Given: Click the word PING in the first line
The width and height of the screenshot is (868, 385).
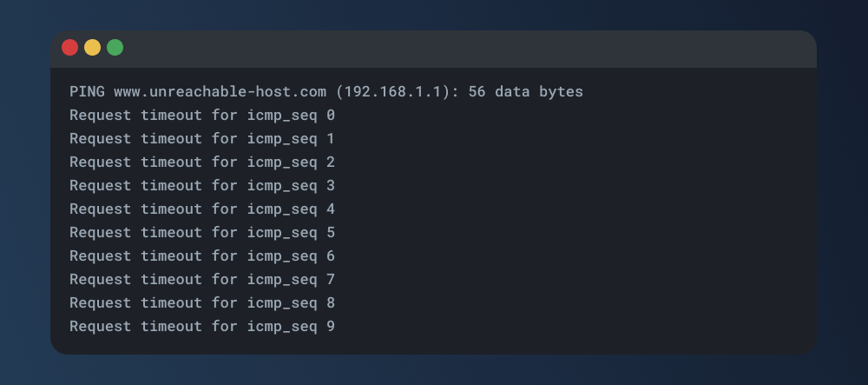Looking at the screenshot, I should coord(87,91).
